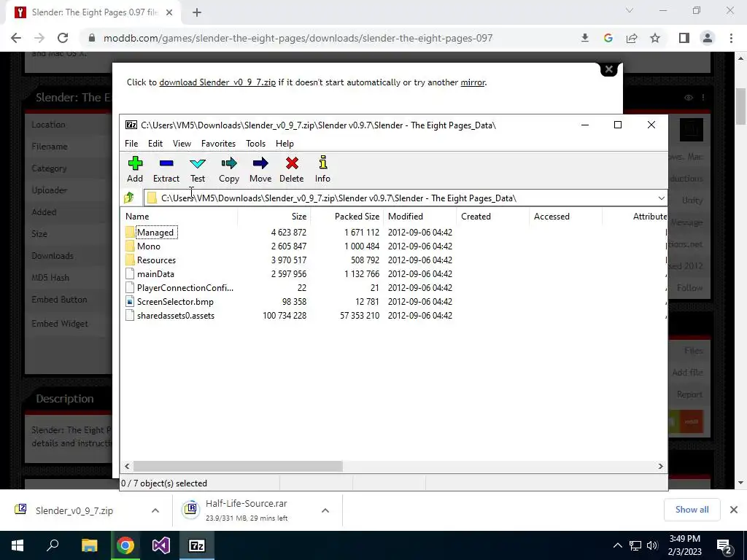Sort by the Accessed column header
The width and height of the screenshot is (747, 560).
pyautogui.click(x=565, y=216)
